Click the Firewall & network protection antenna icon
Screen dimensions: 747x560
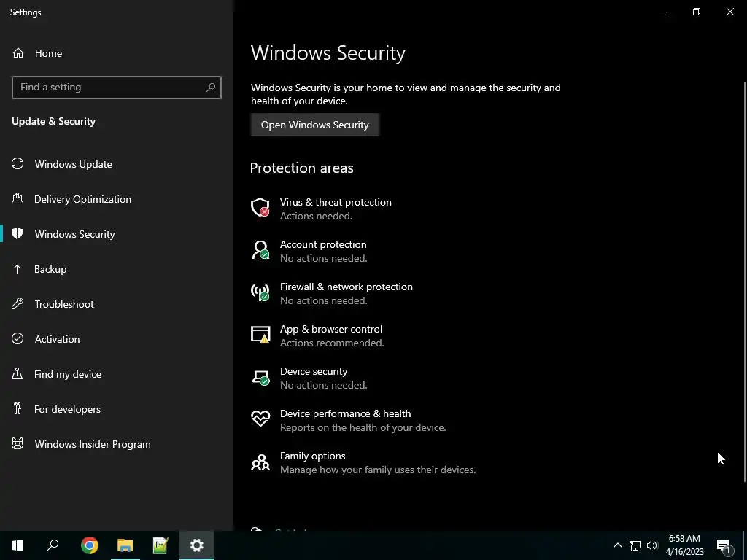(260, 292)
